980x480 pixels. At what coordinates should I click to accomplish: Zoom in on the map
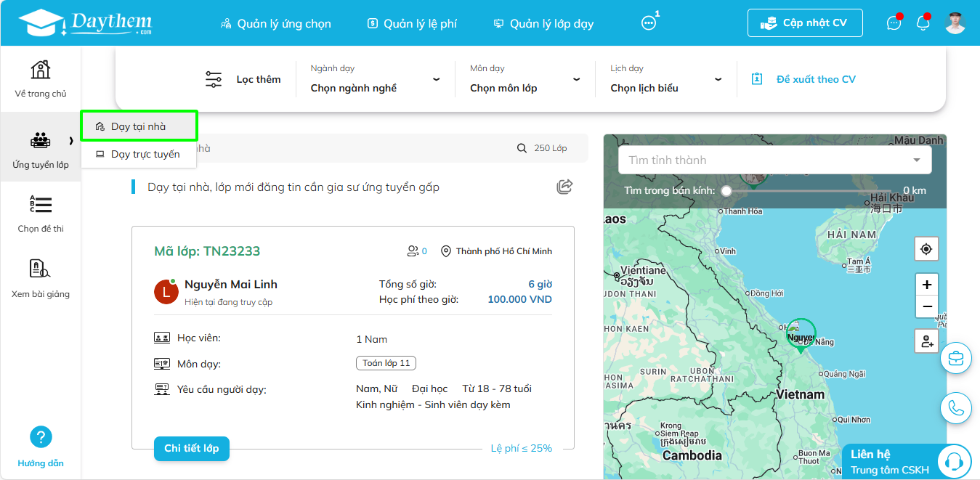(x=927, y=285)
